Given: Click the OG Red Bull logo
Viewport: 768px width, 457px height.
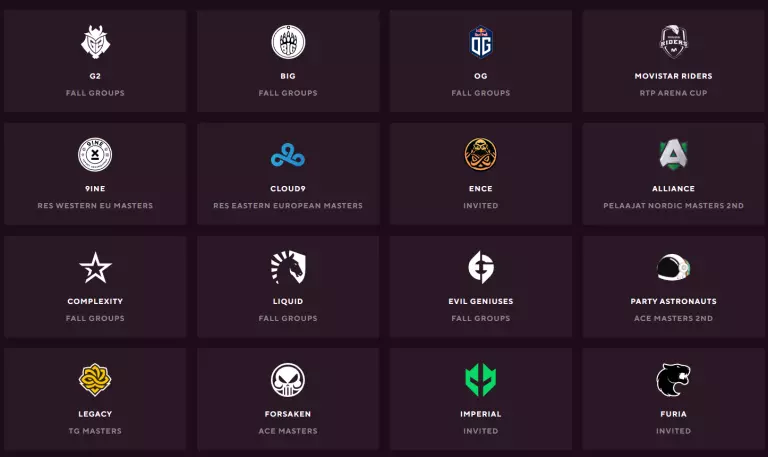Looking at the screenshot, I should point(480,42).
